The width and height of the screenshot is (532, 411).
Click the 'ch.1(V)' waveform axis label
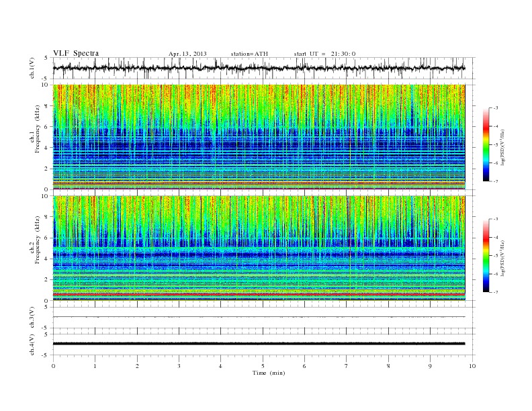pyautogui.click(x=32, y=68)
